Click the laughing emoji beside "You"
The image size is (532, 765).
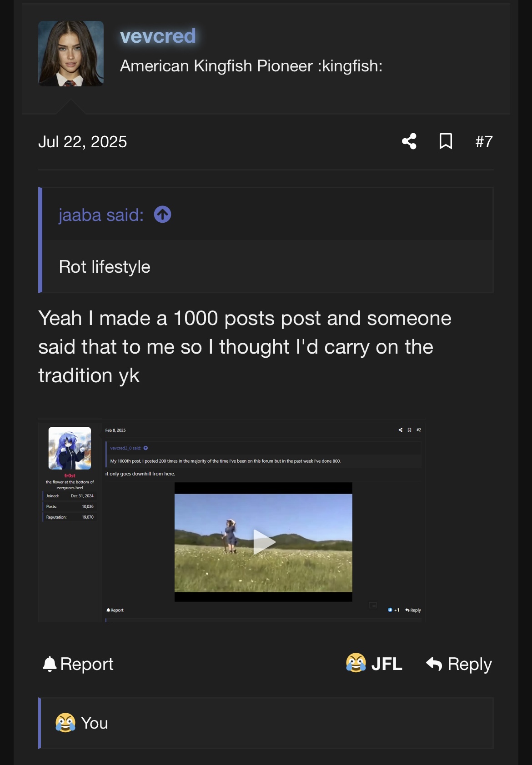point(65,723)
